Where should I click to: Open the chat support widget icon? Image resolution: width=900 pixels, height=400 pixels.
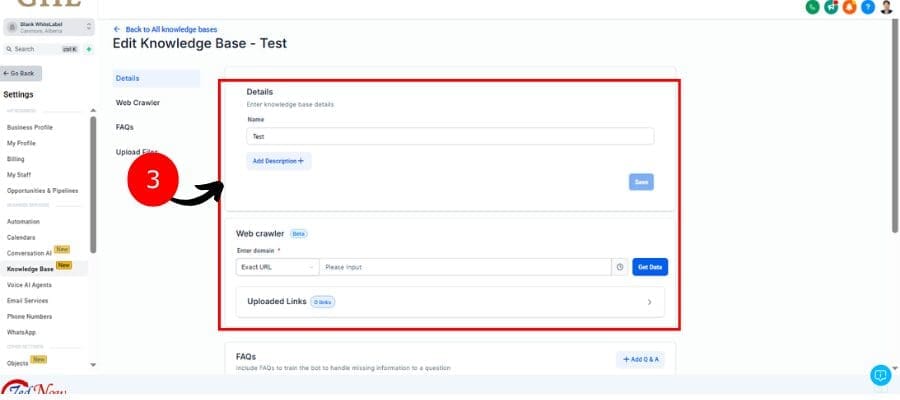point(880,375)
